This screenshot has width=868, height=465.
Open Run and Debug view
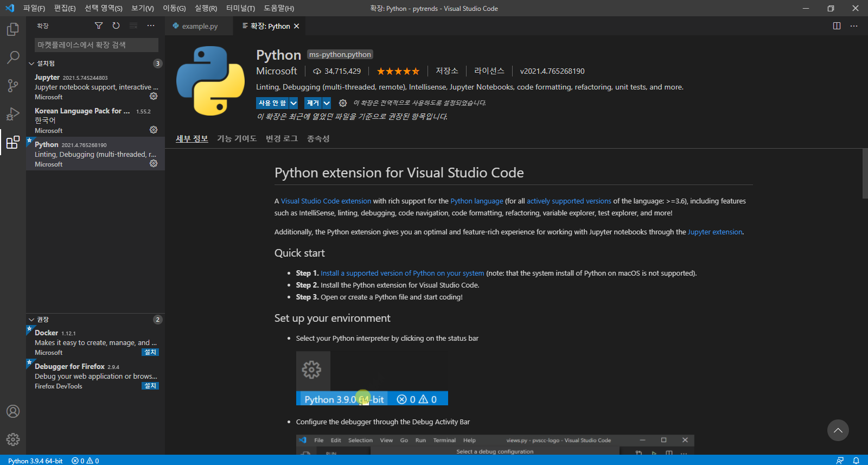click(13, 114)
